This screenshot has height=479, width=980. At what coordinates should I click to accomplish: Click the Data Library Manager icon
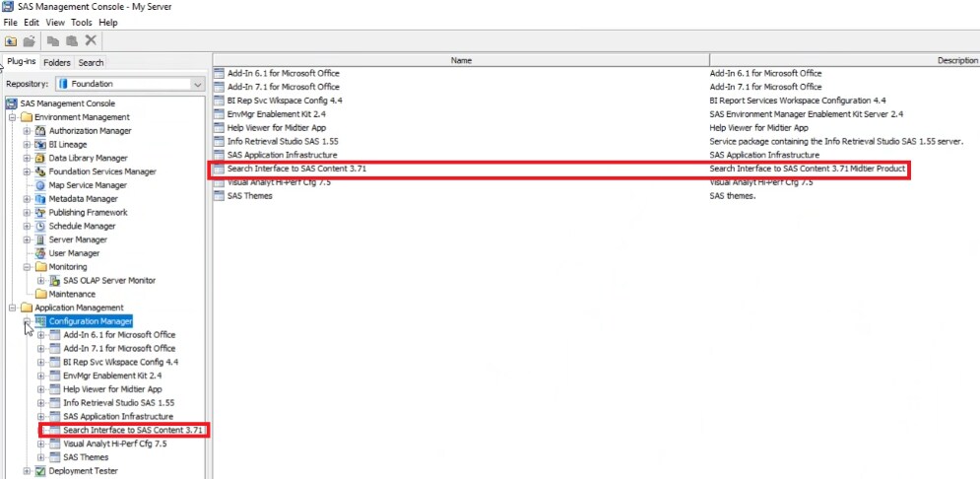click(x=40, y=159)
